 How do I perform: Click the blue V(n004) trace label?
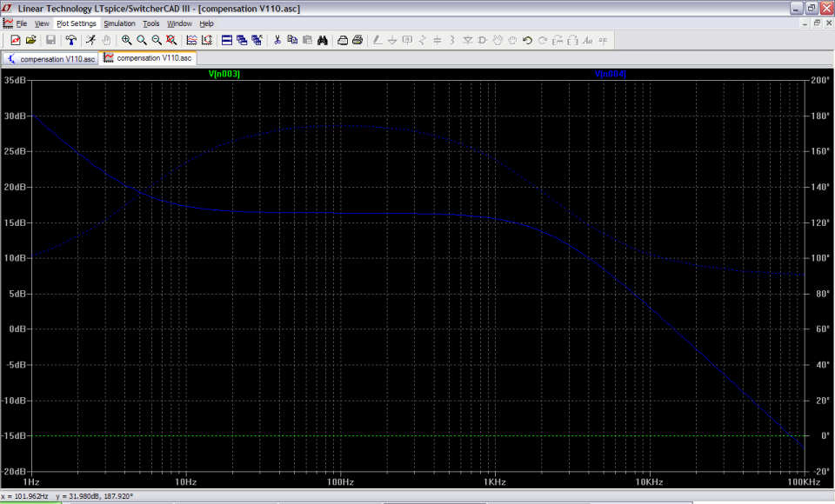611,74
